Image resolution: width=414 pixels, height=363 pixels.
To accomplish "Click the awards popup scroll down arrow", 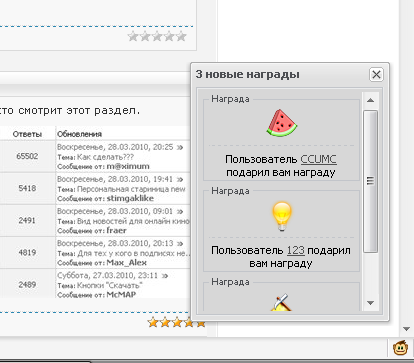I will tap(370, 303).
